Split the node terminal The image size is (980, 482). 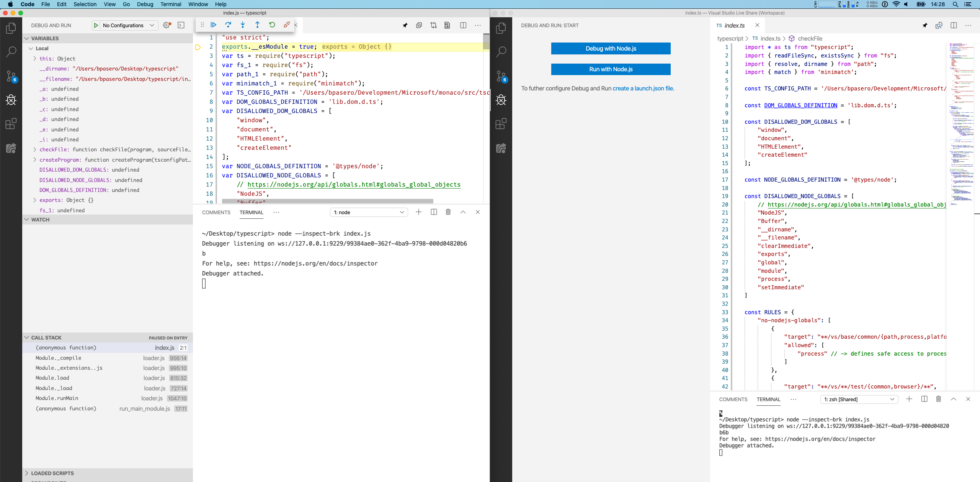434,212
